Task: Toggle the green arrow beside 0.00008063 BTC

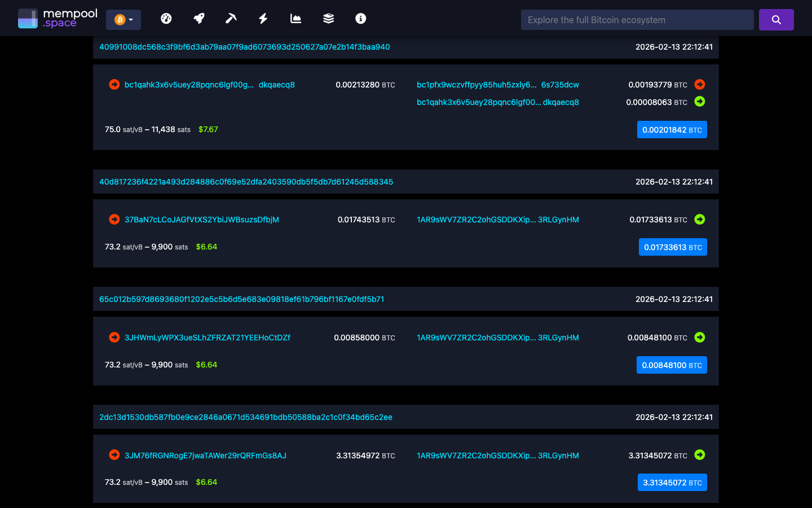Action: [700, 102]
